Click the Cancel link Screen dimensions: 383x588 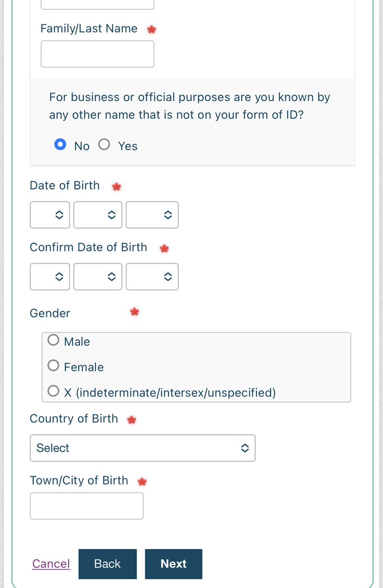pyautogui.click(x=51, y=563)
